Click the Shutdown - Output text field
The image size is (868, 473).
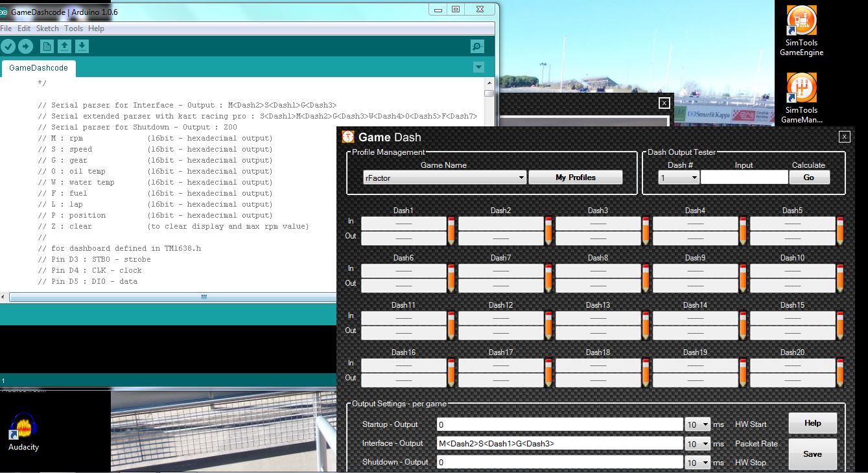pyautogui.click(x=560, y=463)
